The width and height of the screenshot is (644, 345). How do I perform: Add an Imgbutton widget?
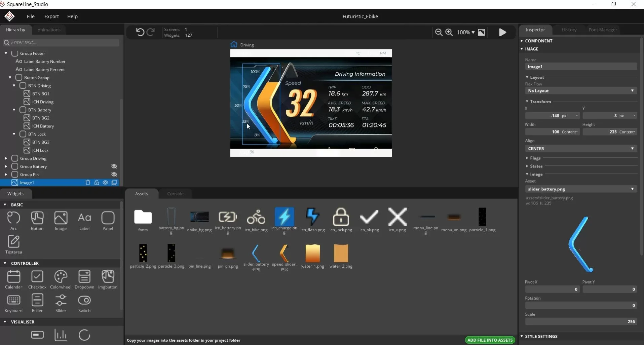108,279
